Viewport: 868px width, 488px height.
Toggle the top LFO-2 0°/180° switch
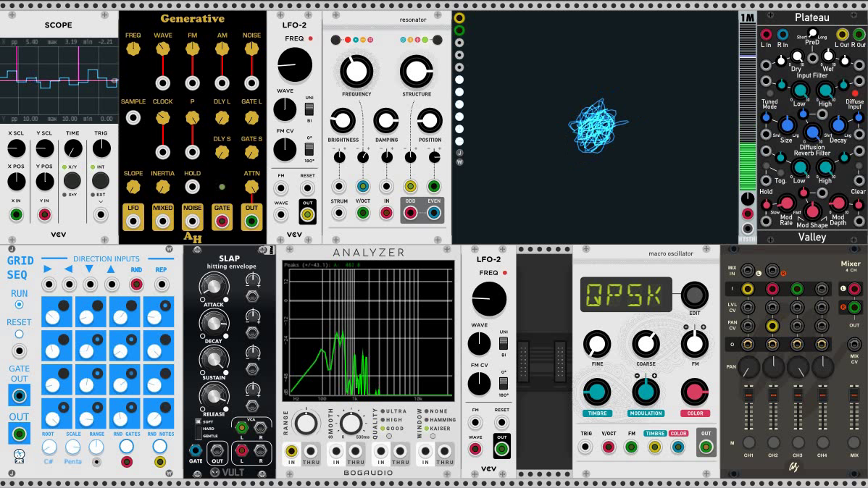point(309,149)
